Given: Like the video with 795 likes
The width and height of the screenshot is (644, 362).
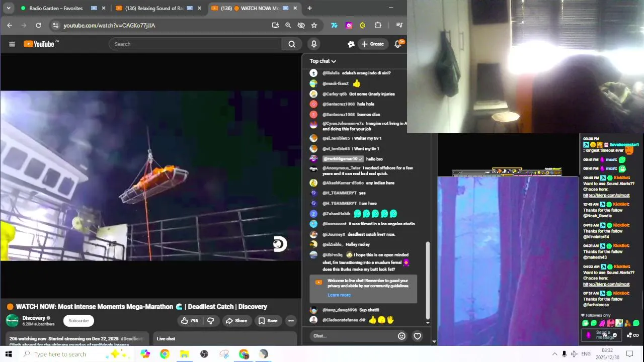Looking at the screenshot, I should [x=190, y=321].
